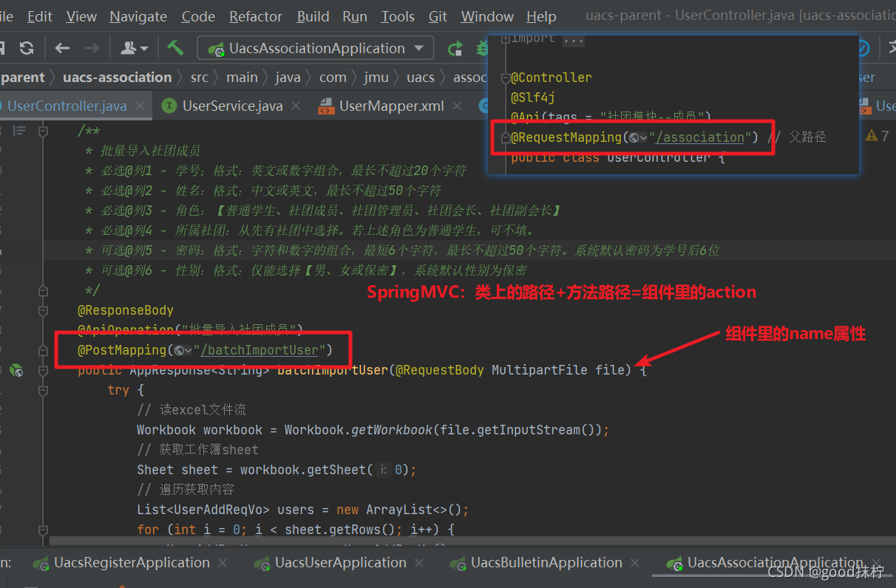Select java in the navigation breadcrumb

(288, 77)
